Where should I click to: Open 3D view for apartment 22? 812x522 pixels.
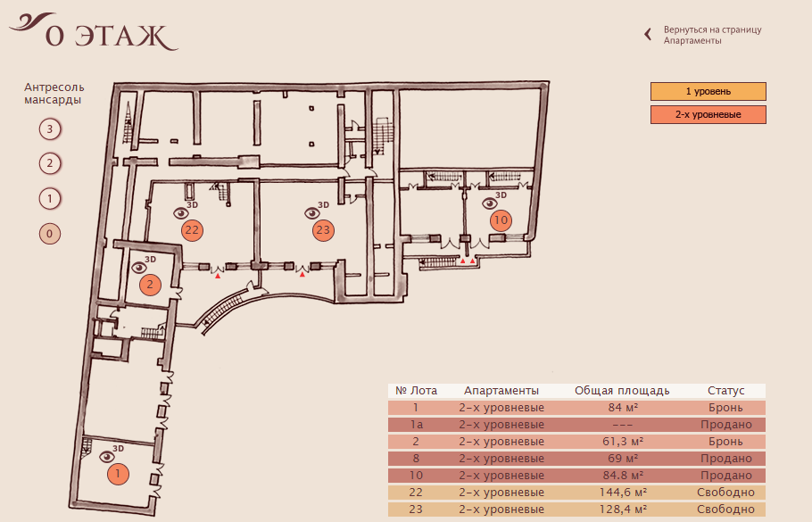pos(185,211)
